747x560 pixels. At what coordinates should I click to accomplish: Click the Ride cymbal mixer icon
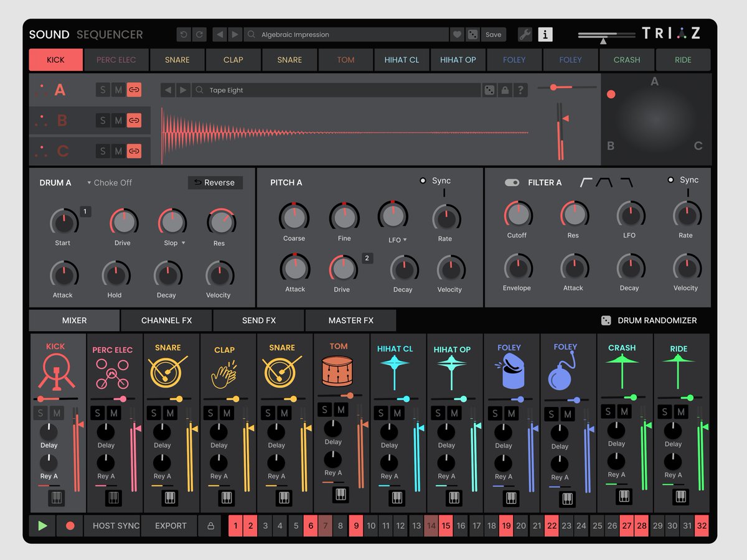point(679,371)
